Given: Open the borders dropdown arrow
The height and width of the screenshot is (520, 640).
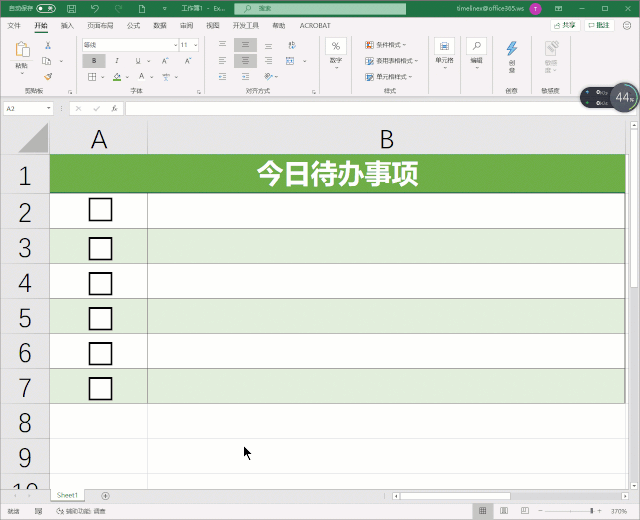Looking at the screenshot, I should point(102,77).
